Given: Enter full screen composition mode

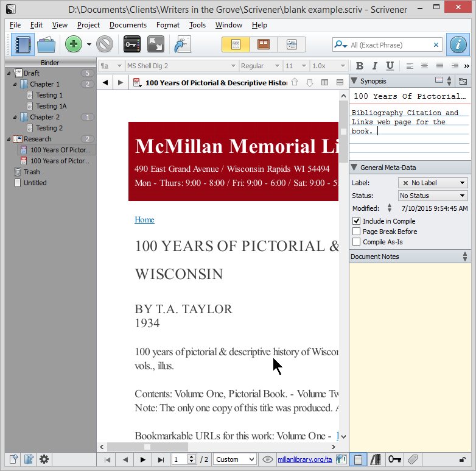Looking at the screenshot, I should pos(155,44).
